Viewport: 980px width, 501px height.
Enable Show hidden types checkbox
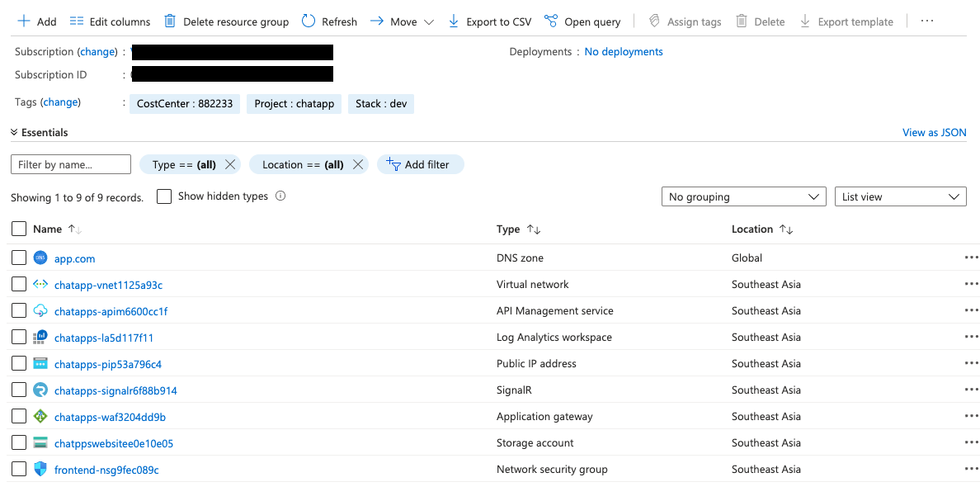[x=164, y=196]
